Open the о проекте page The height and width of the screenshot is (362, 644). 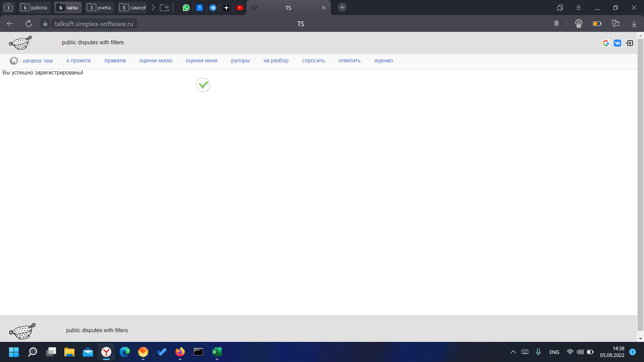coord(78,61)
